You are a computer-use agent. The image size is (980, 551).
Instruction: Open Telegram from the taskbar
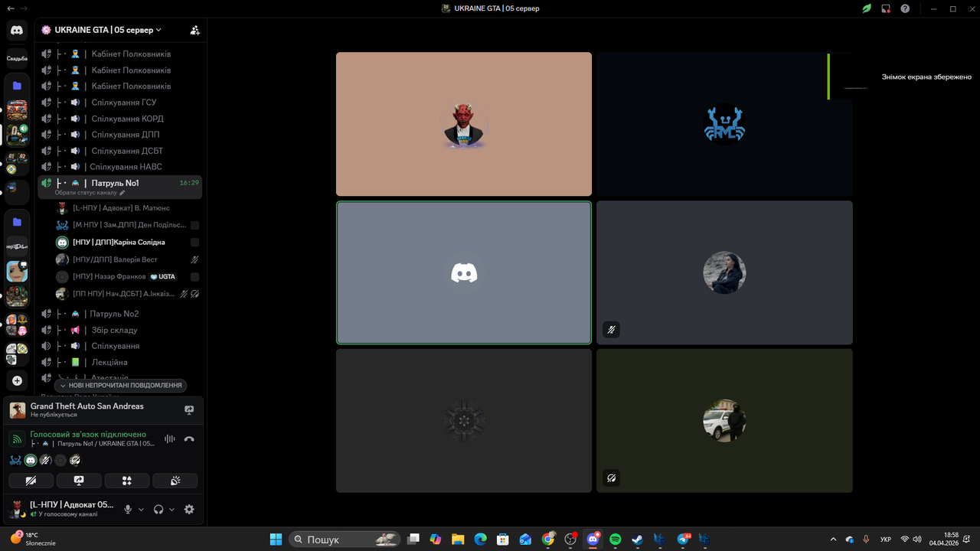(x=683, y=540)
